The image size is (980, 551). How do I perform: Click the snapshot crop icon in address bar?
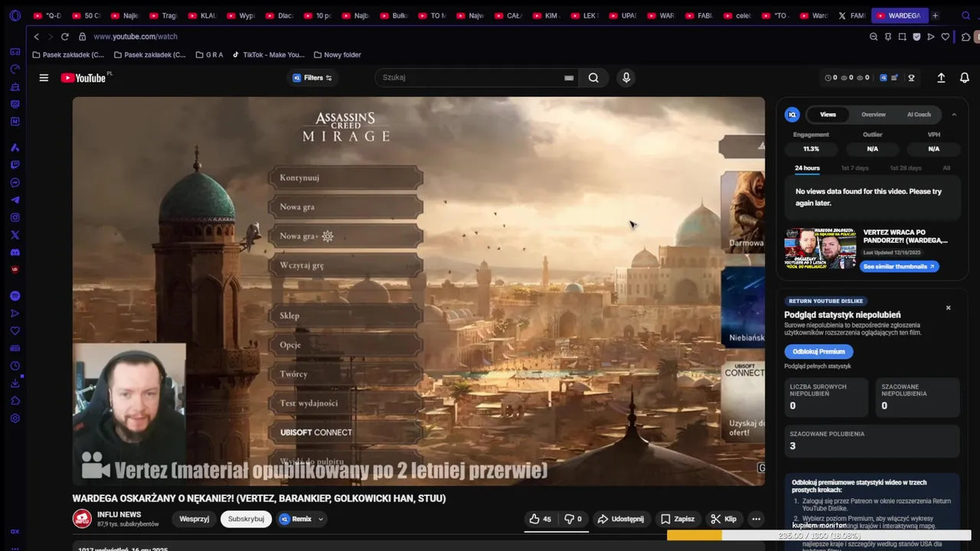click(x=903, y=37)
